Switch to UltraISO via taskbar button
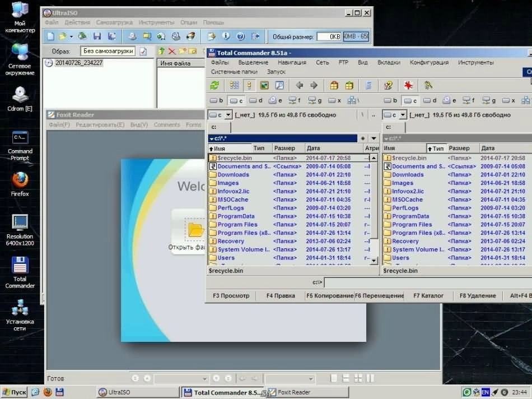The image size is (532, 399). [x=137, y=392]
